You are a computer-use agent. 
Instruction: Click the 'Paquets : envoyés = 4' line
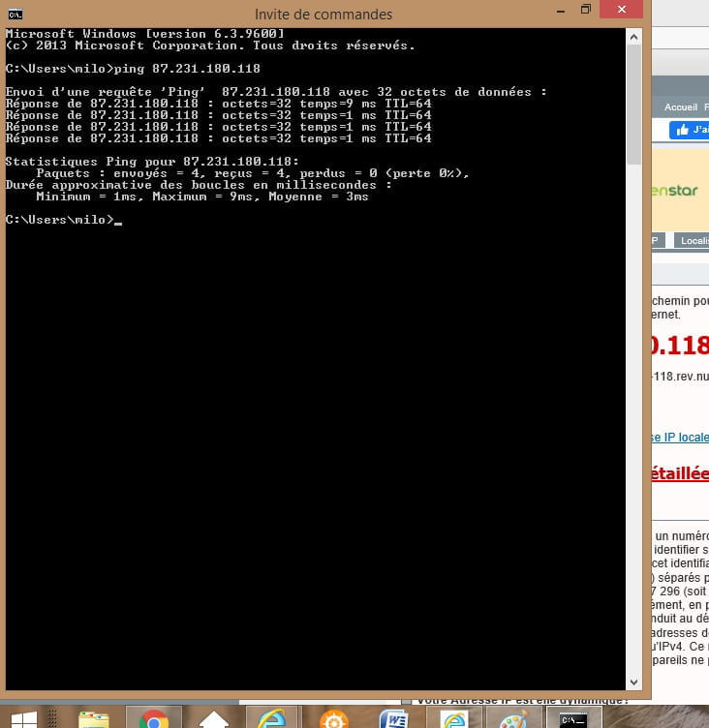(253, 173)
